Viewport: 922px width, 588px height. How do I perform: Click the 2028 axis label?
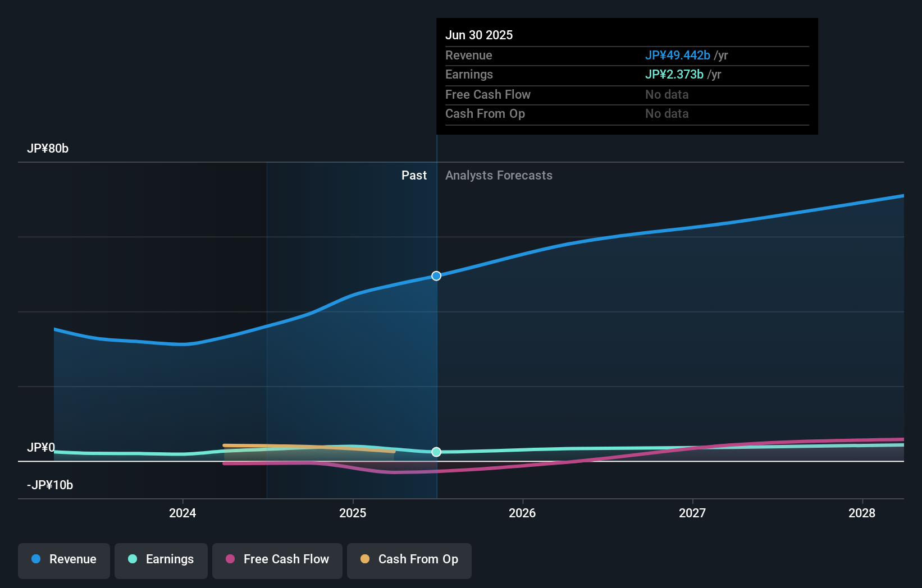862,513
